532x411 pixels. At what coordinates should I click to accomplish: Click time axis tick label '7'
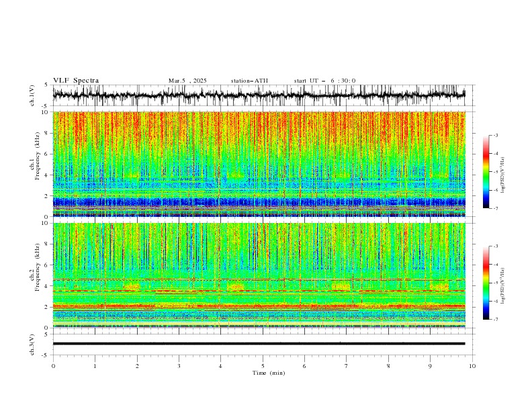(347, 366)
